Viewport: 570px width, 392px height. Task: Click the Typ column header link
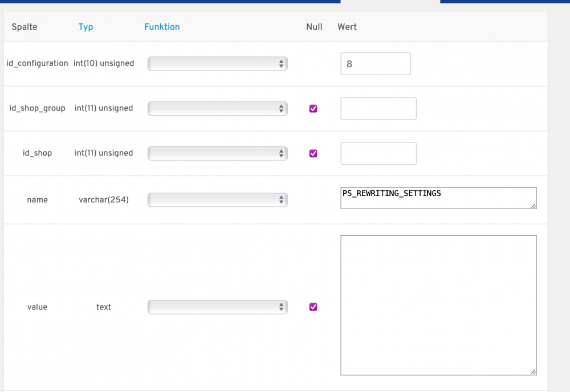pyautogui.click(x=85, y=27)
